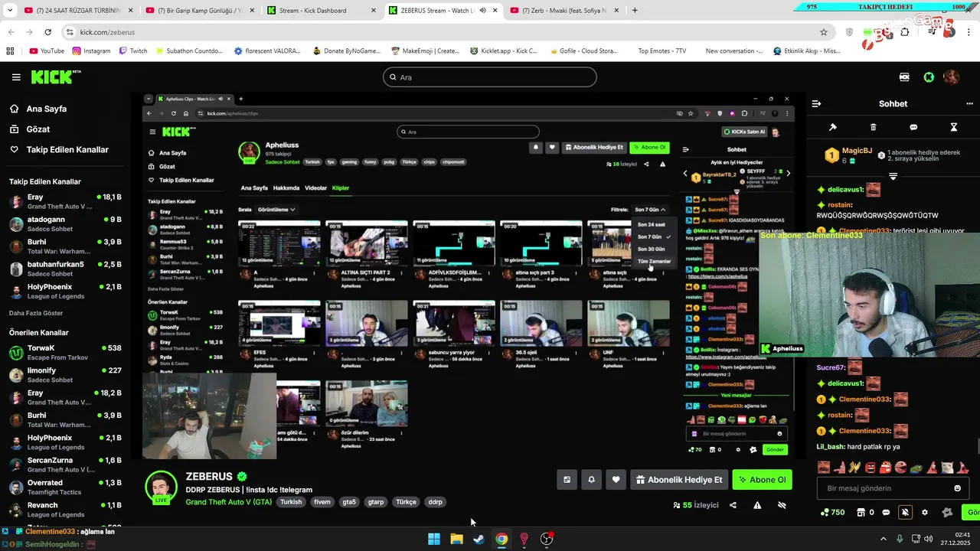This screenshot has height=551, width=980.
Task: Switch to the 24 SAAT RÜZGAR TÜRBİNİ tab
Action: 77,11
